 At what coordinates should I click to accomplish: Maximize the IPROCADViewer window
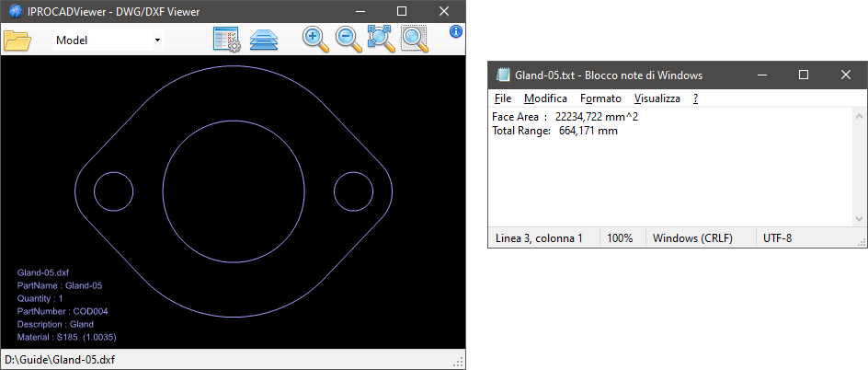[402, 11]
